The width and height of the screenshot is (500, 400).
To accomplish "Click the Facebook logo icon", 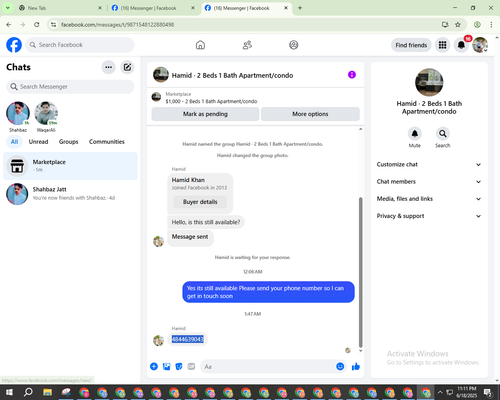I will point(14,45).
